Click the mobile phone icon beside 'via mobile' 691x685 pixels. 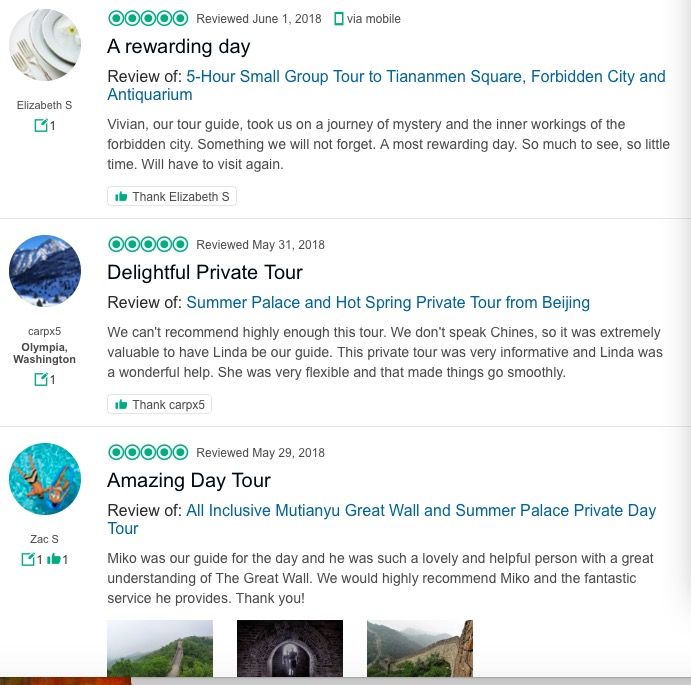339,19
